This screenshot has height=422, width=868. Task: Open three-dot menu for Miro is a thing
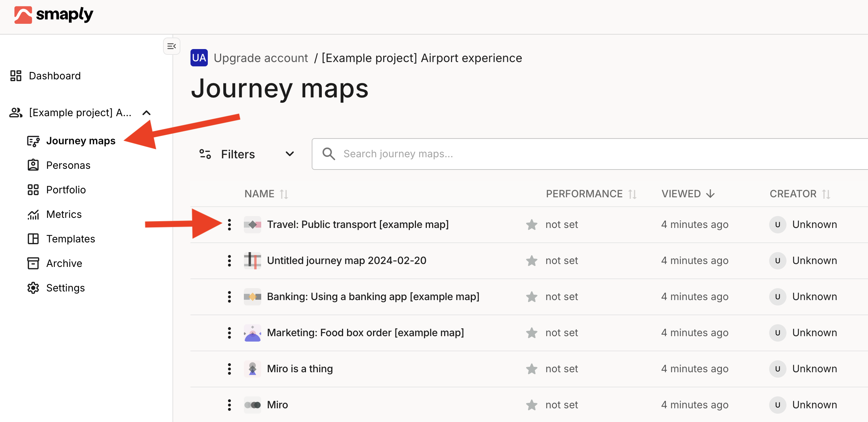tap(229, 369)
